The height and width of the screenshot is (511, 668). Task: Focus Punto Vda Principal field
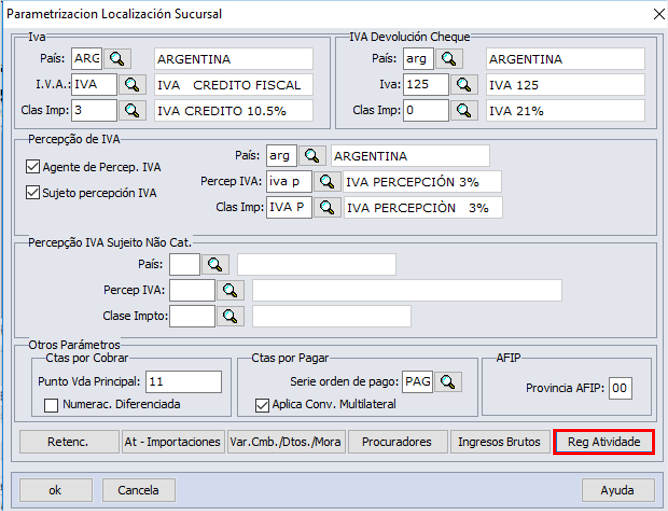[x=184, y=381]
